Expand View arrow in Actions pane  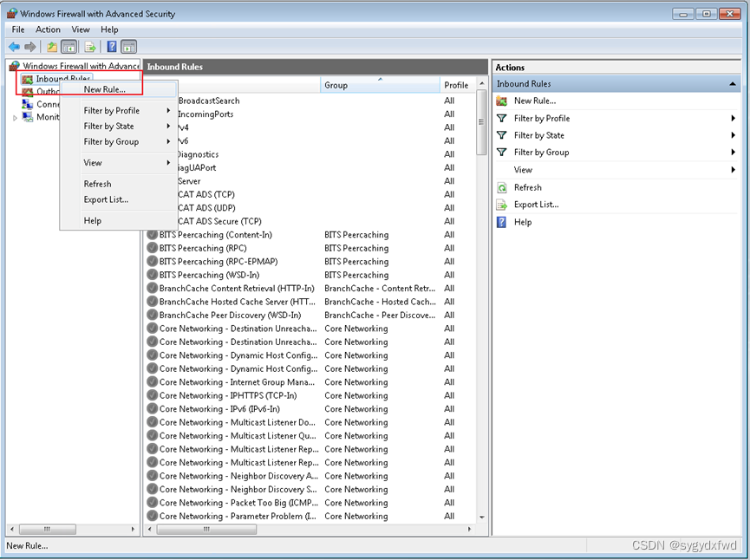(733, 169)
